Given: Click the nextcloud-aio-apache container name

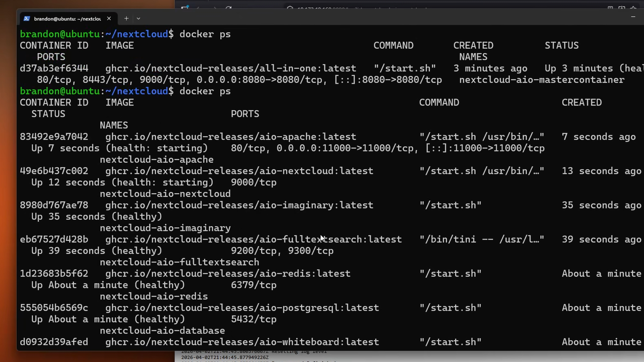Looking at the screenshot, I should (156, 159).
